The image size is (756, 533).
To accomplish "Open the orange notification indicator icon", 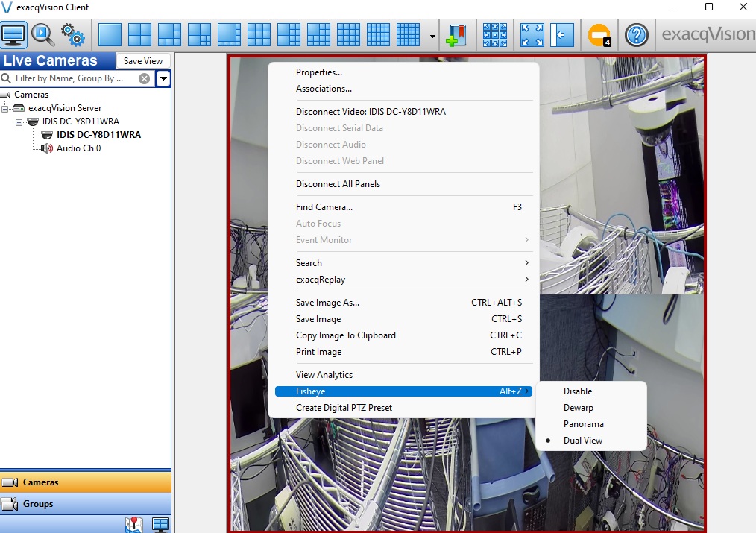I will (599, 35).
